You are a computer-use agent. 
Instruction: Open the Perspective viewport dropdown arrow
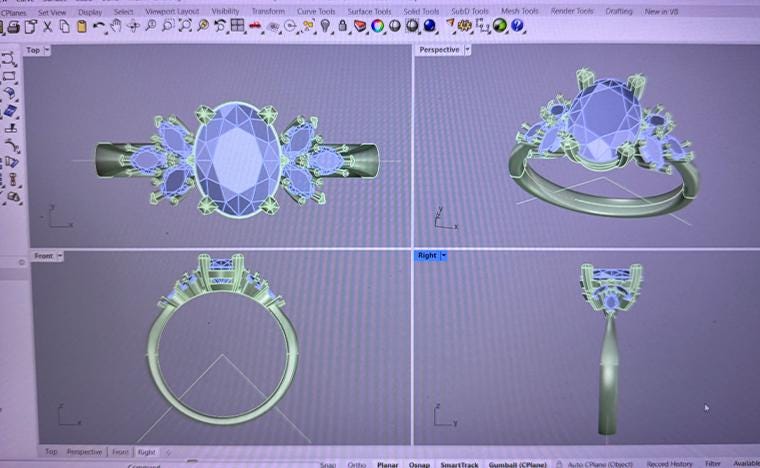467,49
